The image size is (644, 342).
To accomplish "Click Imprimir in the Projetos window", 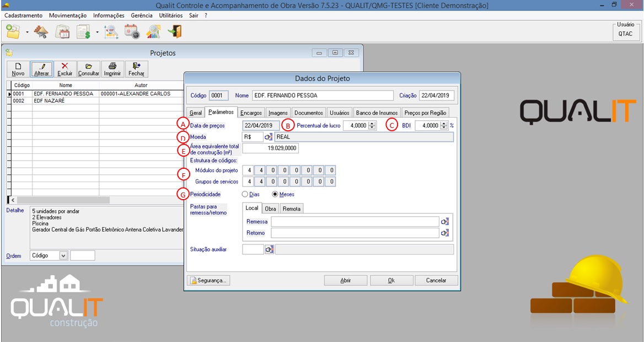I will pos(112,70).
